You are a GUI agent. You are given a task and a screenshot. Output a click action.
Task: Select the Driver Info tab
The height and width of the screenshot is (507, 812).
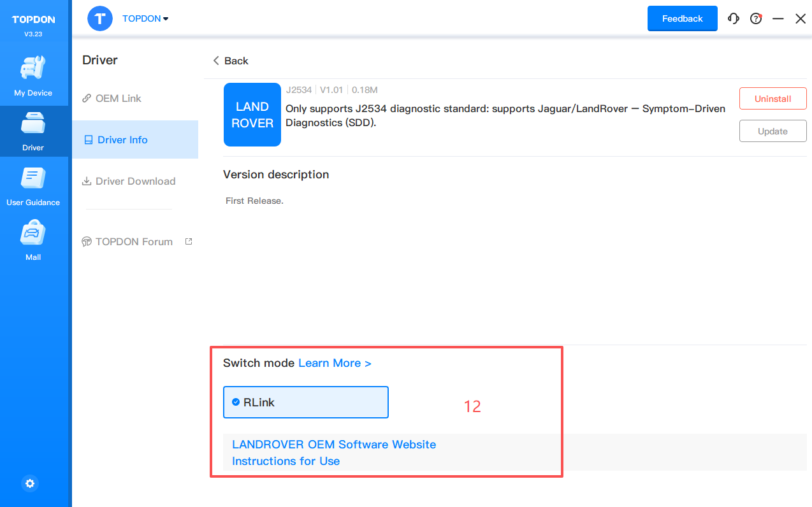(x=122, y=139)
